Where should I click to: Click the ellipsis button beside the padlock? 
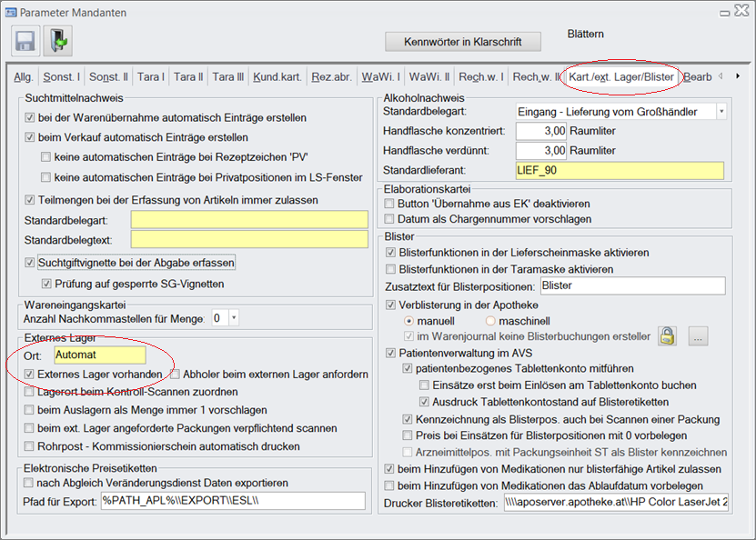point(698,336)
